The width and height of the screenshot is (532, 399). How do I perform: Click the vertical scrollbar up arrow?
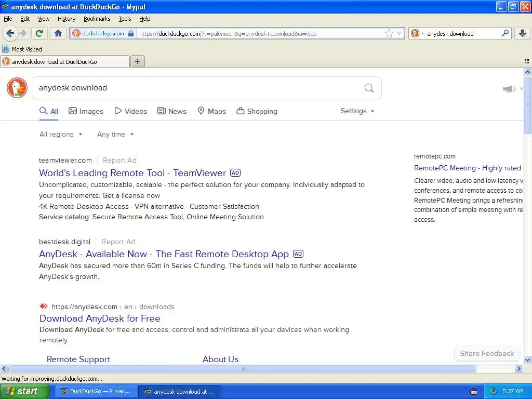[x=527, y=72]
